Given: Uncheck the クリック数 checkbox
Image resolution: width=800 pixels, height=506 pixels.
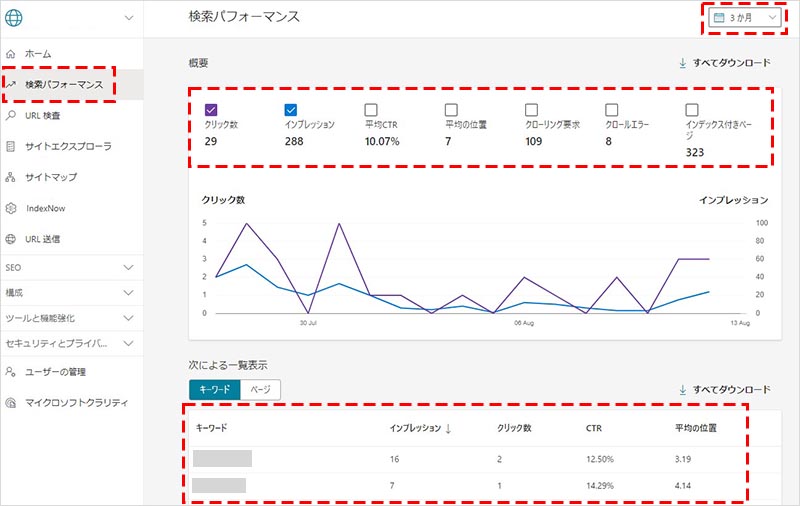Looking at the screenshot, I should point(211,109).
